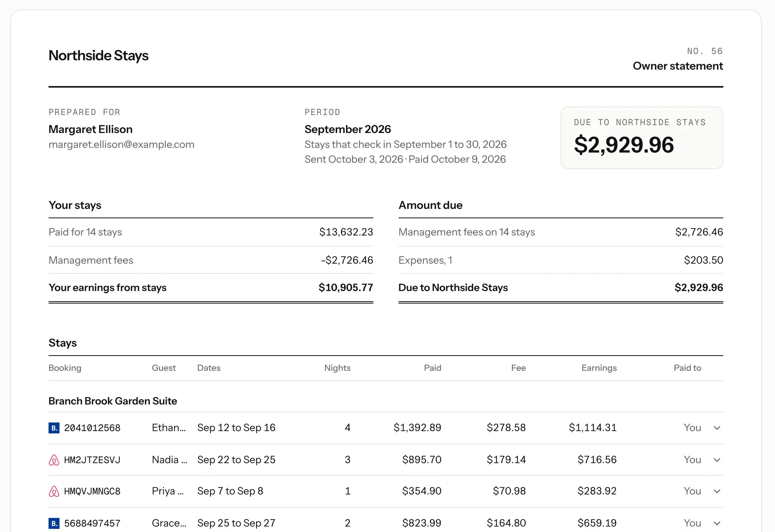
Task: Click the Nights column header
Action: tap(337, 368)
